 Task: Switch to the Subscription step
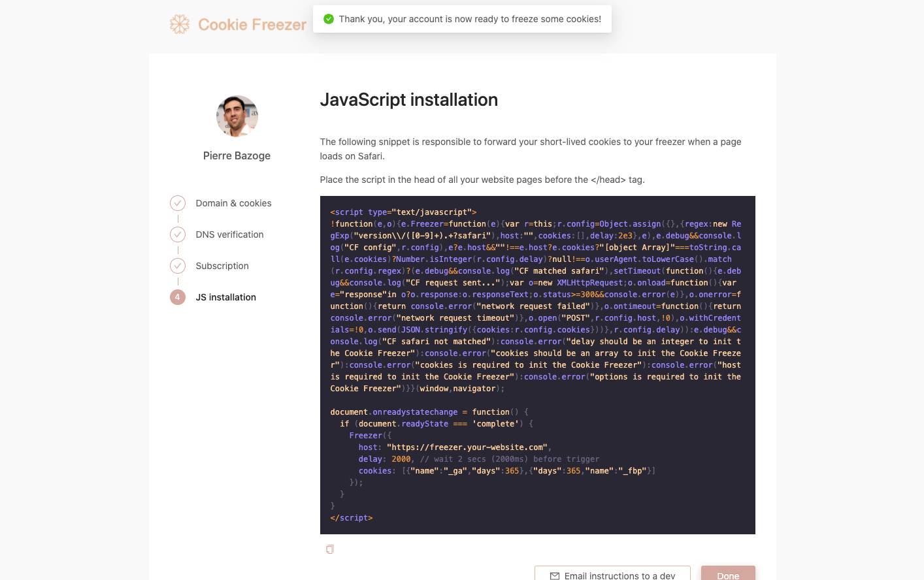click(x=222, y=266)
